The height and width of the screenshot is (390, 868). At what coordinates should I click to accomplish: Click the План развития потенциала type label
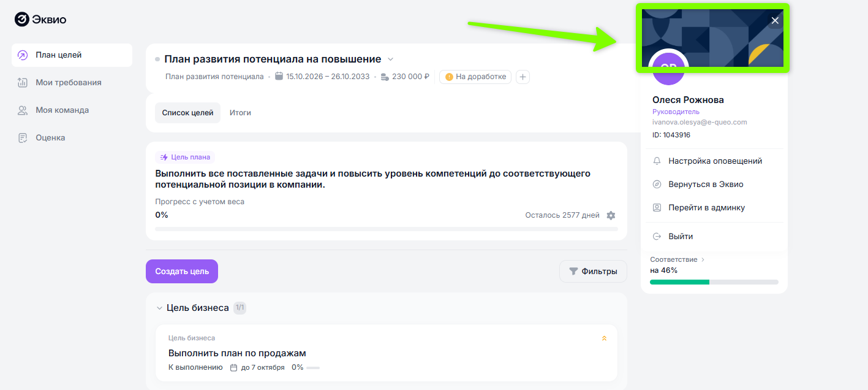[x=214, y=77]
